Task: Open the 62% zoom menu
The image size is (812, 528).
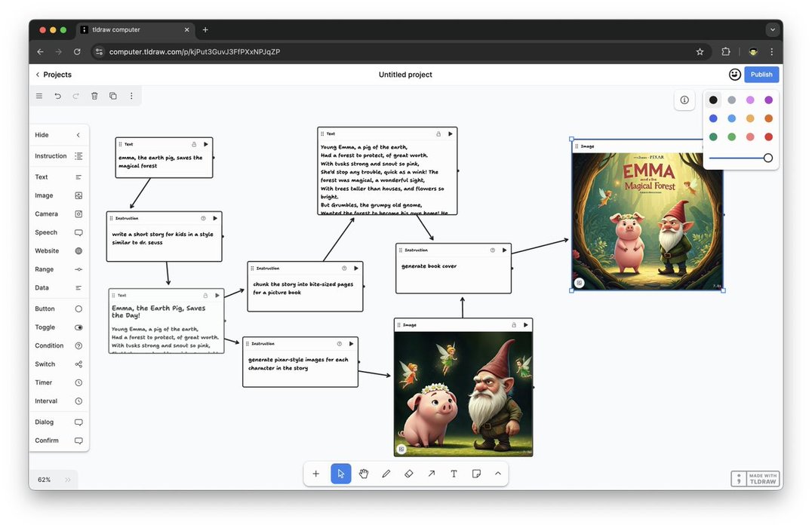Action: click(44, 480)
